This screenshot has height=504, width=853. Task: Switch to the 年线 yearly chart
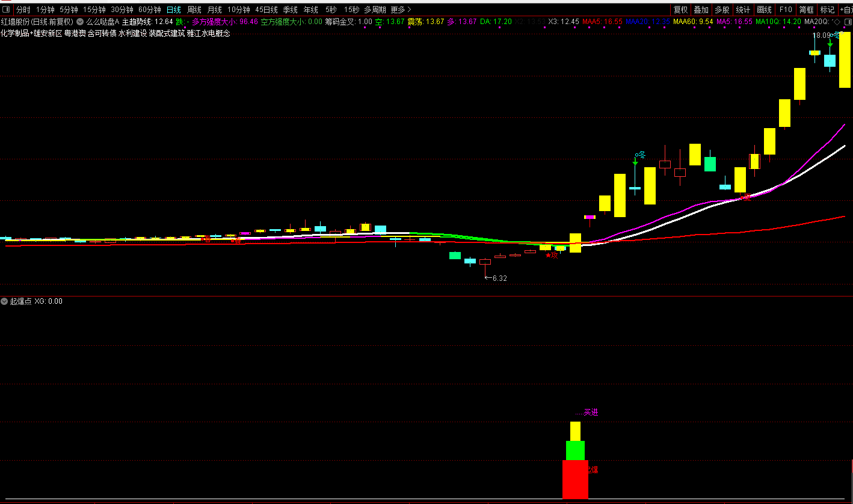click(x=311, y=10)
